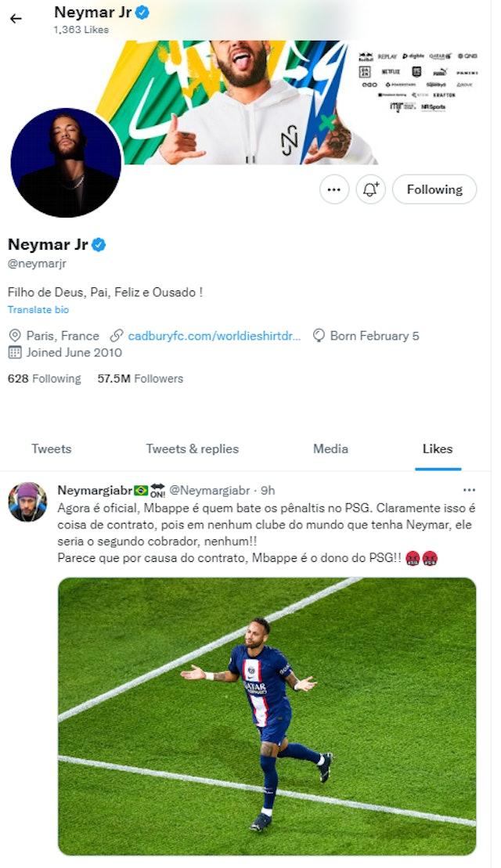Toggle the Following button to unfollow
Screen dimensions: 501x868
pos(434,189)
